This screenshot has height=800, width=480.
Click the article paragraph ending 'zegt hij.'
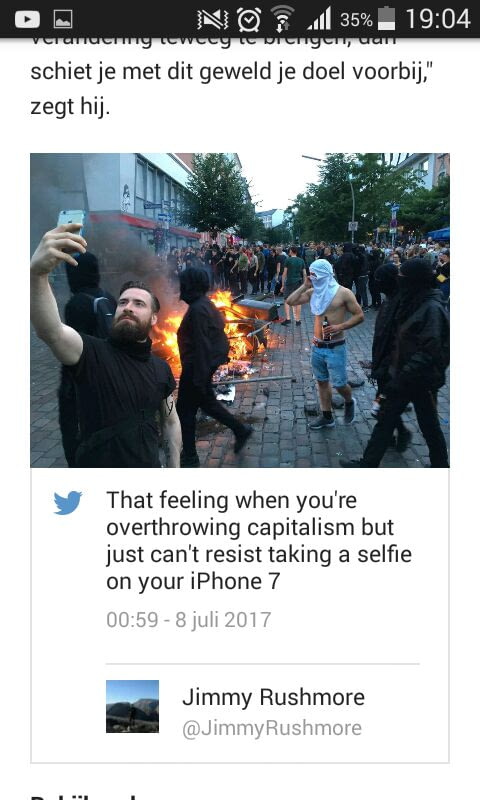click(x=236, y=79)
